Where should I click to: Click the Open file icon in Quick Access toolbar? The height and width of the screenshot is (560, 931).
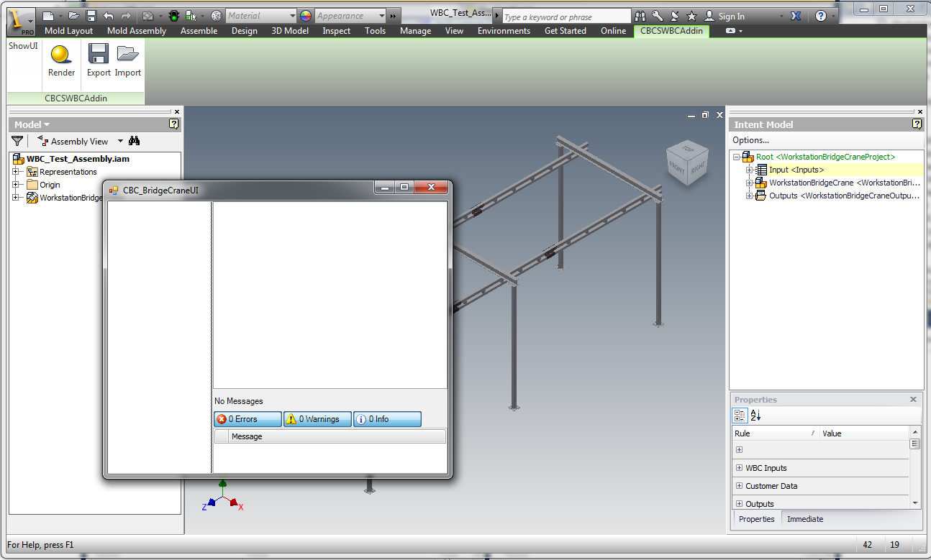tap(73, 15)
